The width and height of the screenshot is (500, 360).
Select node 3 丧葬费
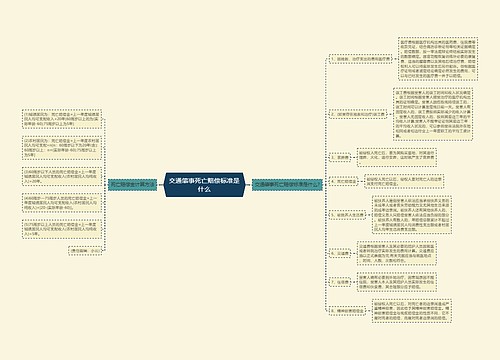[x=340, y=157]
